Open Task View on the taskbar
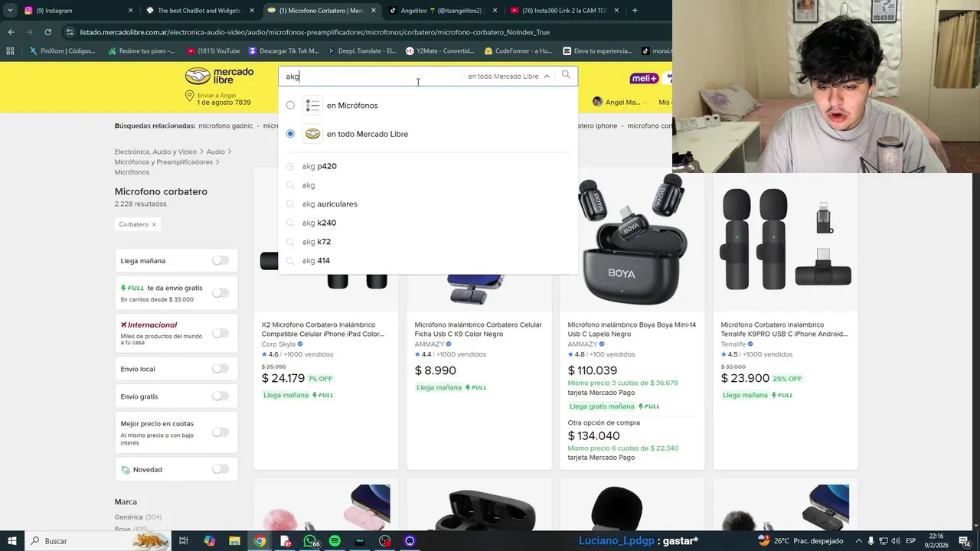This screenshot has height=551, width=980. (x=184, y=541)
